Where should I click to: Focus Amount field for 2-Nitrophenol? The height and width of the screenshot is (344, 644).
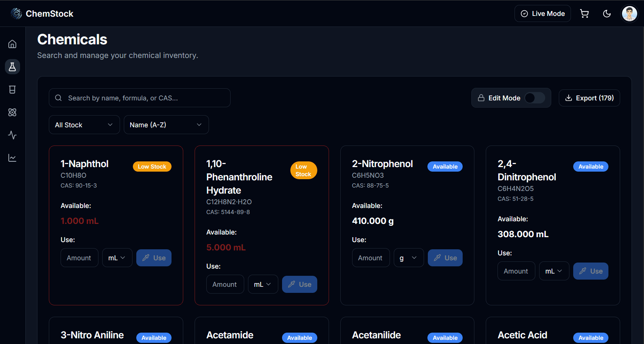pos(371,258)
